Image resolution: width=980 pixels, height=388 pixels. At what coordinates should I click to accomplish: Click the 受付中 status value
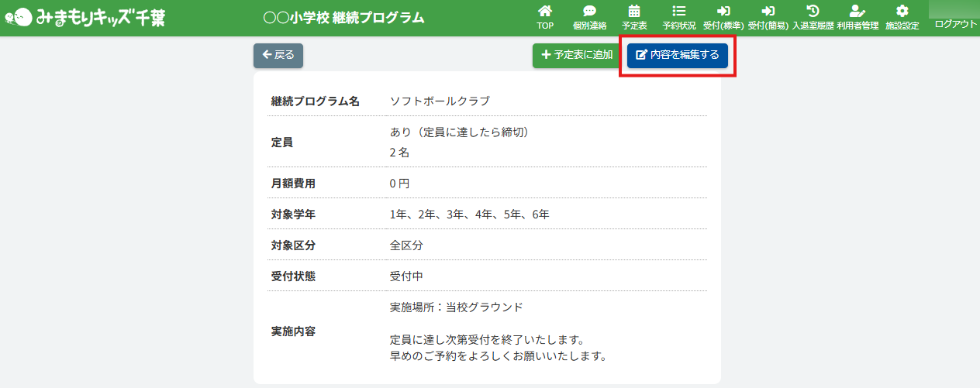pos(406,276)
